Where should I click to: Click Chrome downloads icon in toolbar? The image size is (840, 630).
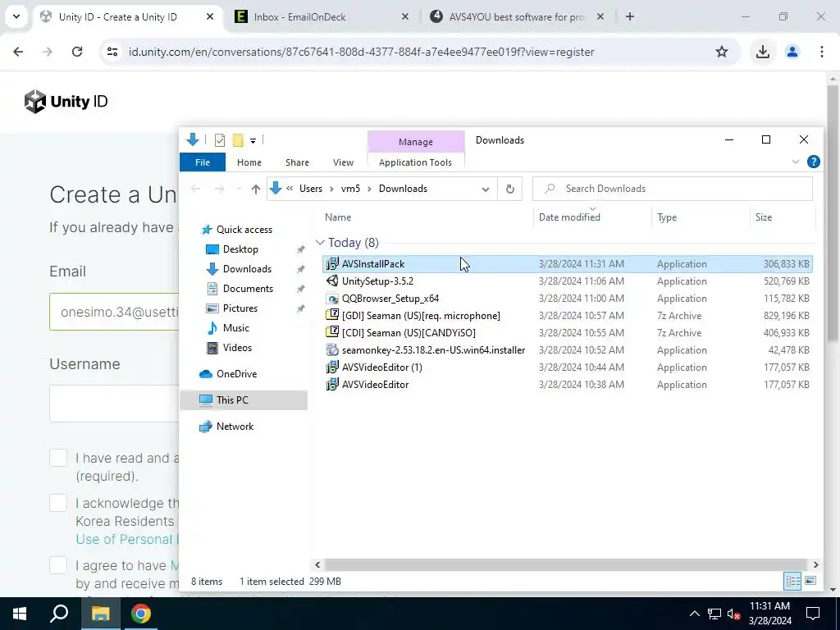762,52
